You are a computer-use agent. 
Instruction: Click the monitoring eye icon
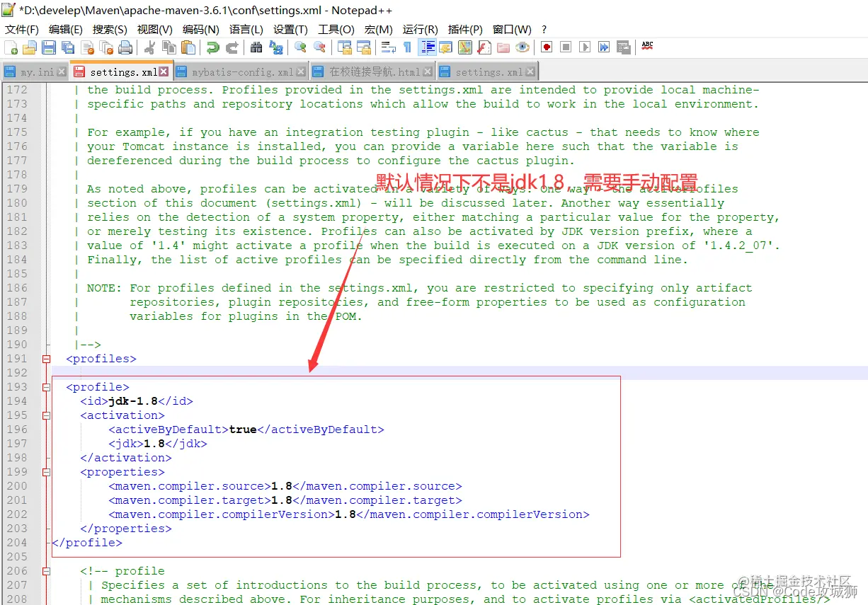point(522,47)
